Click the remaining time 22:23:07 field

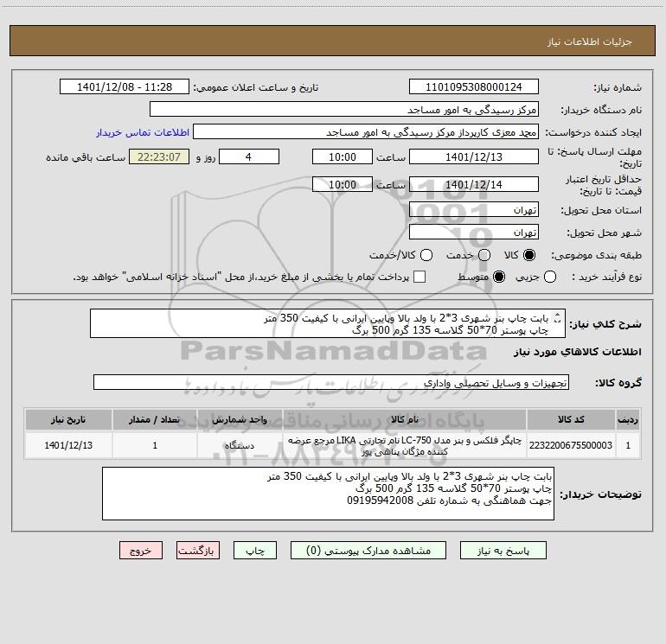(x=159, y=156)
